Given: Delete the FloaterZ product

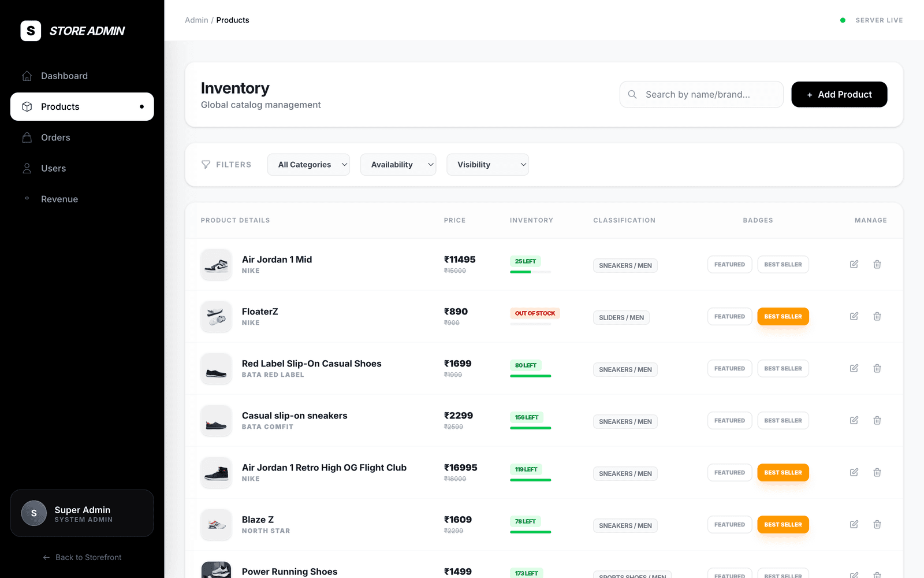Looking at the screenshot, I should [x=877, y=316].
